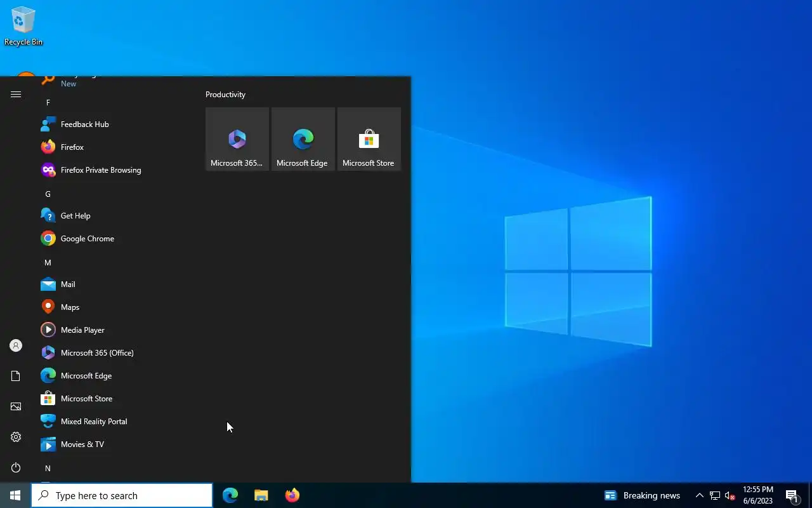The width and height of the screenshot is (812, 508).
Task: Click the muted volume tray icon
Action: (730, 495)
